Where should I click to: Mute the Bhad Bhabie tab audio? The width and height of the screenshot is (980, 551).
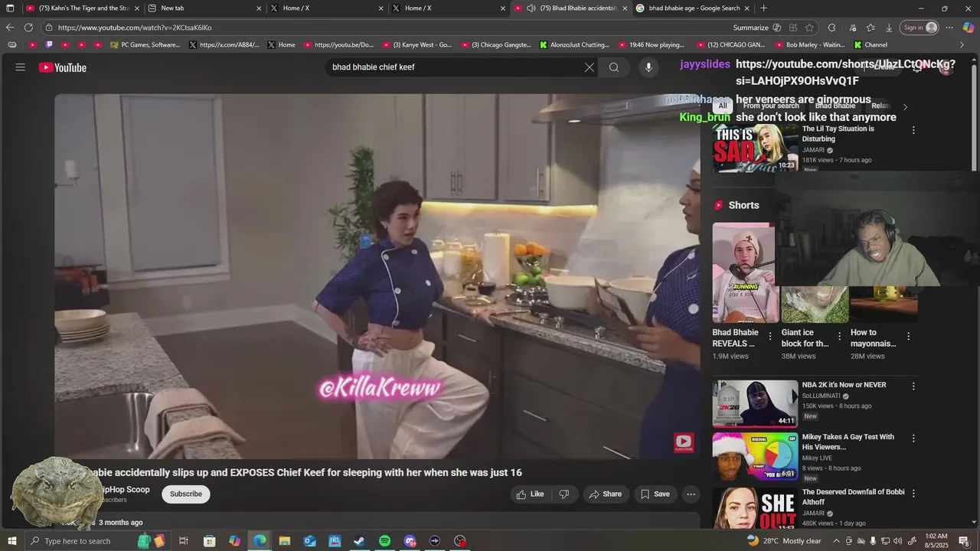pyautogui.click(x=531, y=8)
